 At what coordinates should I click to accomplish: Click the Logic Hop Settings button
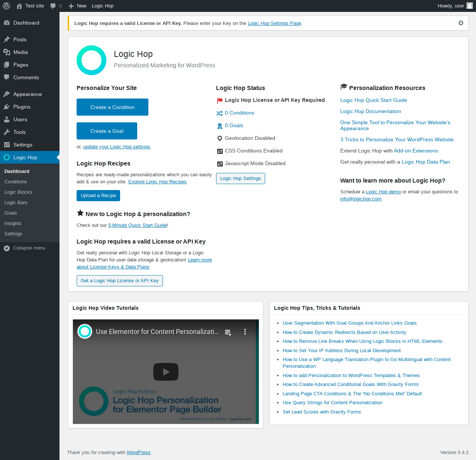241,178
